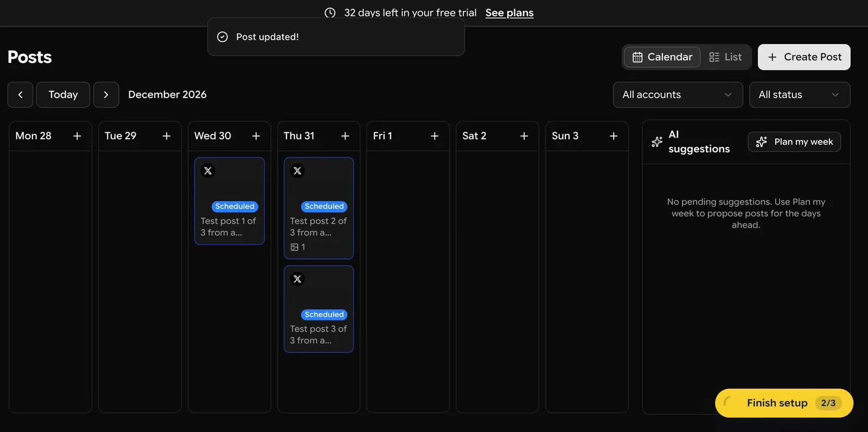Switch to List view
The height and width of the screenshot is (432, 868).
(x=725, y=57)
